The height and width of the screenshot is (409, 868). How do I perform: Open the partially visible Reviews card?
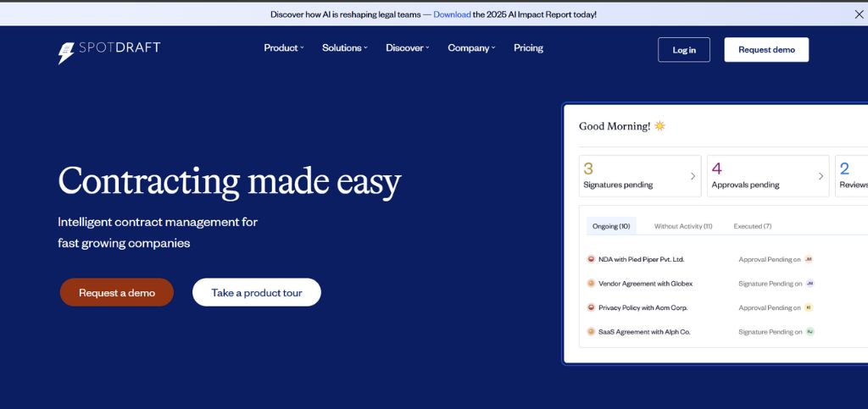click(851, 176)
